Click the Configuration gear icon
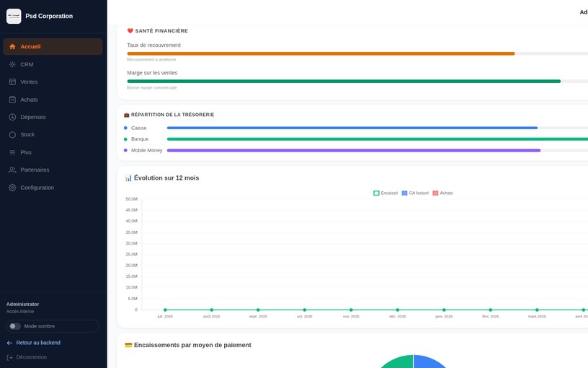Screen dimensions: 588x368 coord(12,188)
